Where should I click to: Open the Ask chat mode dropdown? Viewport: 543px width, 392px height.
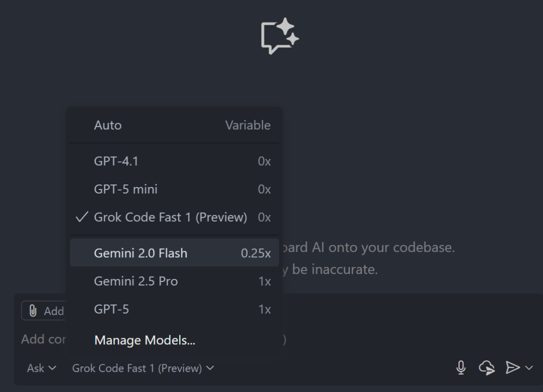click(x=41, y=368)
